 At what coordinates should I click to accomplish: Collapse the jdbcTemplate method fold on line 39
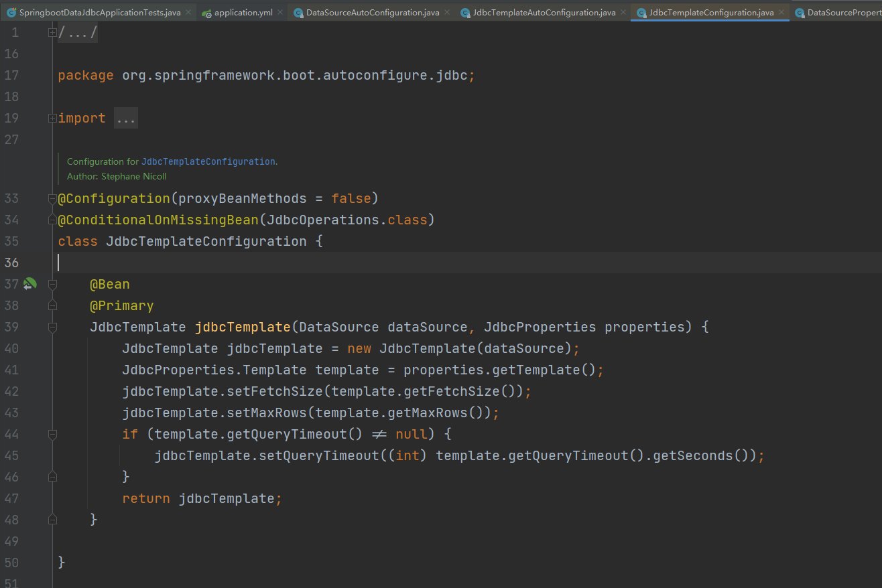[52, 327]
